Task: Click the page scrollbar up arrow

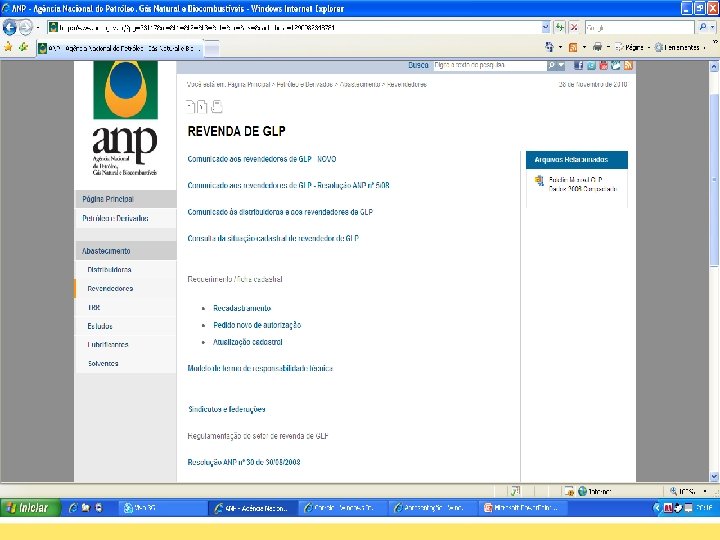Action: [x=714, y=67]
